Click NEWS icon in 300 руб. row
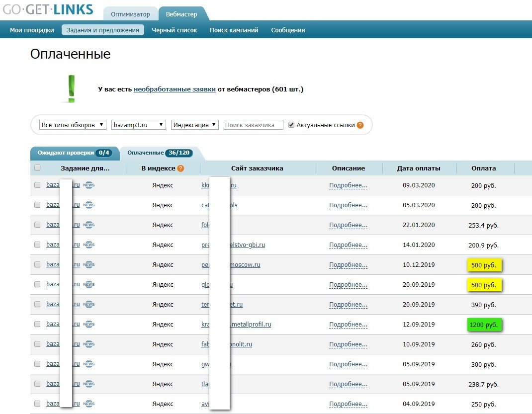This screenshot has width=532, height=414. click(89, 364)
